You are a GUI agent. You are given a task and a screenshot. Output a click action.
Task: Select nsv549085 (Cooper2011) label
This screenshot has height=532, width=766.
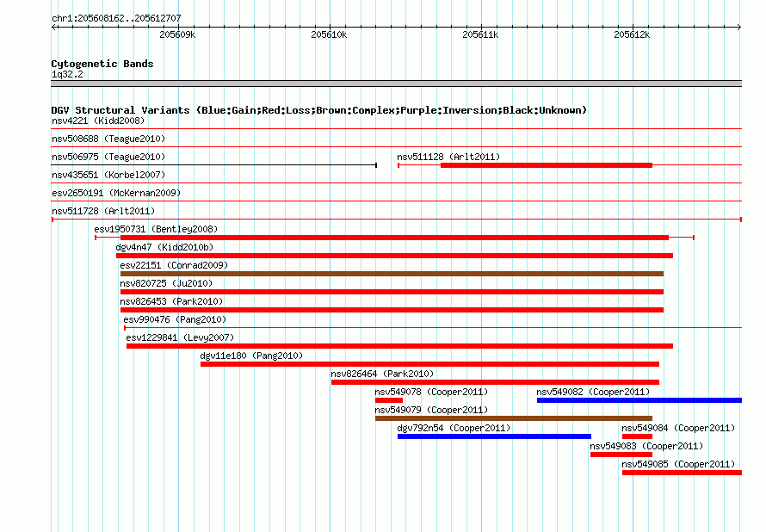coord(678,464)
